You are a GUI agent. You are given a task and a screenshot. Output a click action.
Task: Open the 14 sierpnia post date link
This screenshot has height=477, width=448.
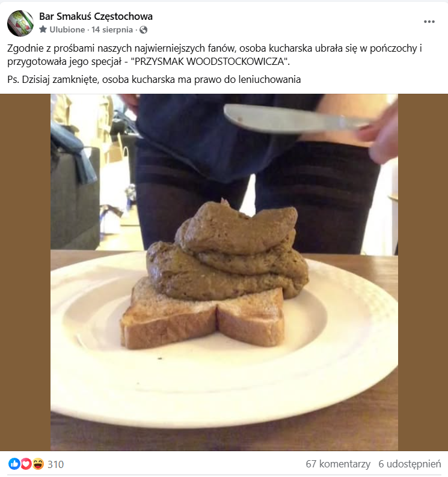pos(112,29)
